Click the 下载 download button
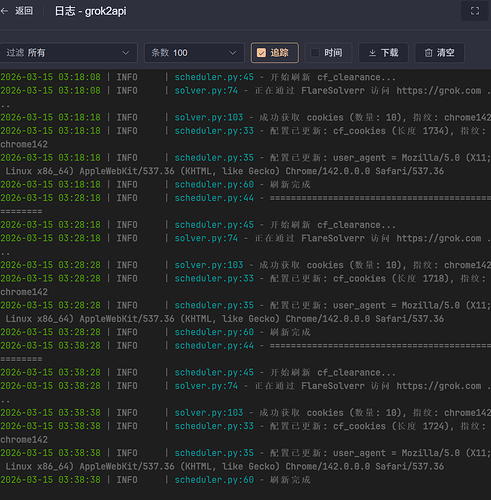Image resolution: width=491 pixels, height=500 pixels. point(383,53)
